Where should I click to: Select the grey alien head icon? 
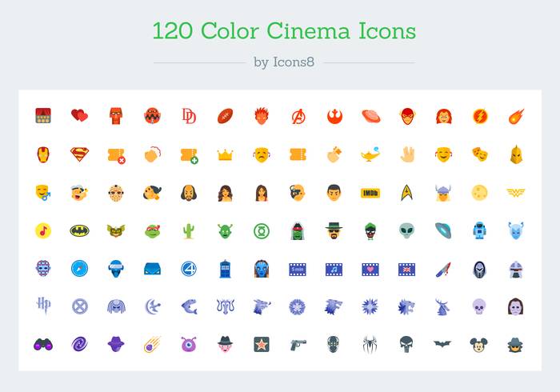pos(406,230)
